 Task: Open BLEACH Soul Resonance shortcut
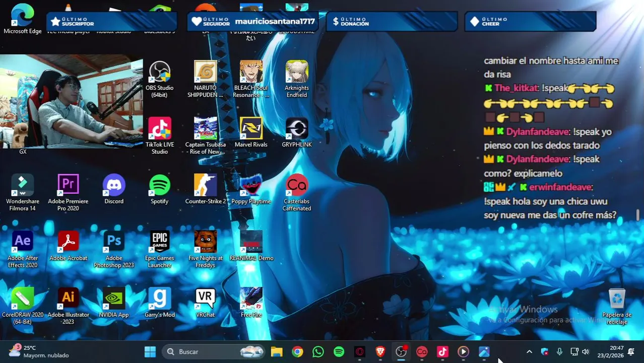pyautogui.click(x=251, y=80)
